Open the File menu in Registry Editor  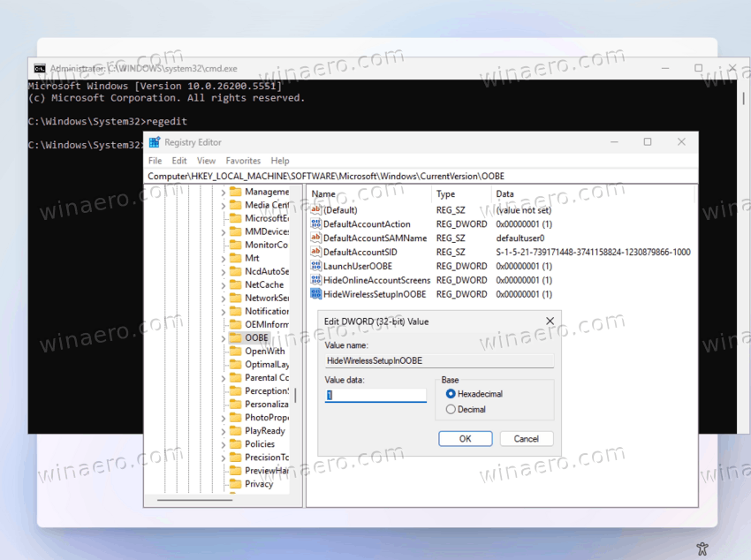tap(155, 161)
